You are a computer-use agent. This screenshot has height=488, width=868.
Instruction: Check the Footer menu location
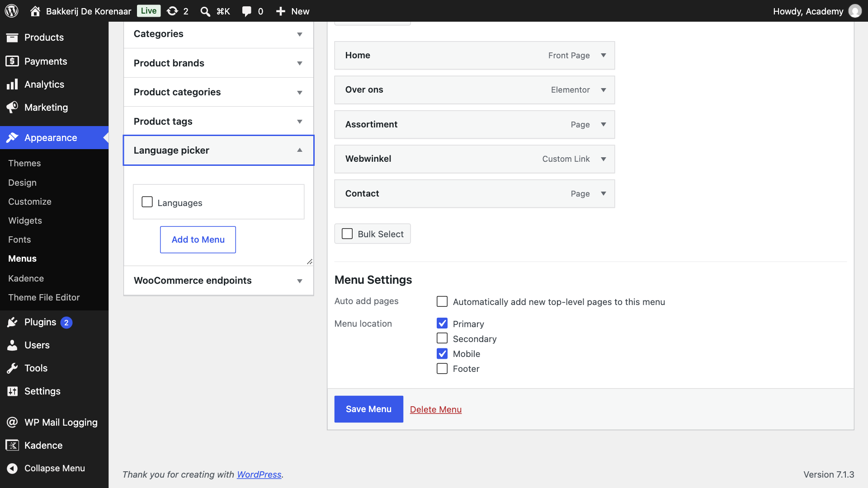click(442, 368)
